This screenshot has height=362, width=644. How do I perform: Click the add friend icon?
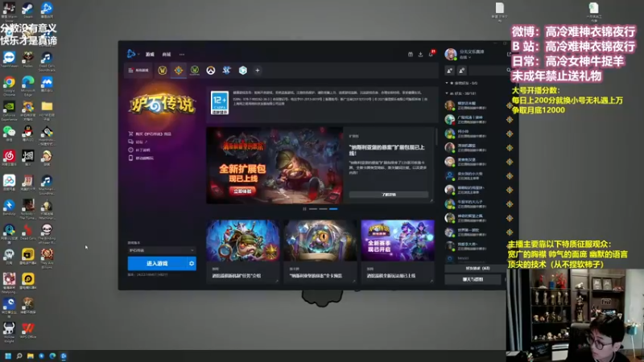click(x=449, y=71)
